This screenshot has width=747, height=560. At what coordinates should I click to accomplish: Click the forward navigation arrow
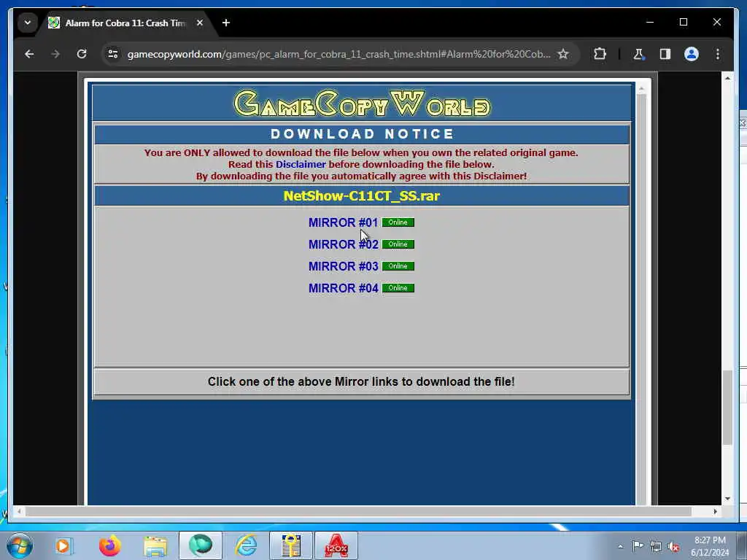[55, 54]
